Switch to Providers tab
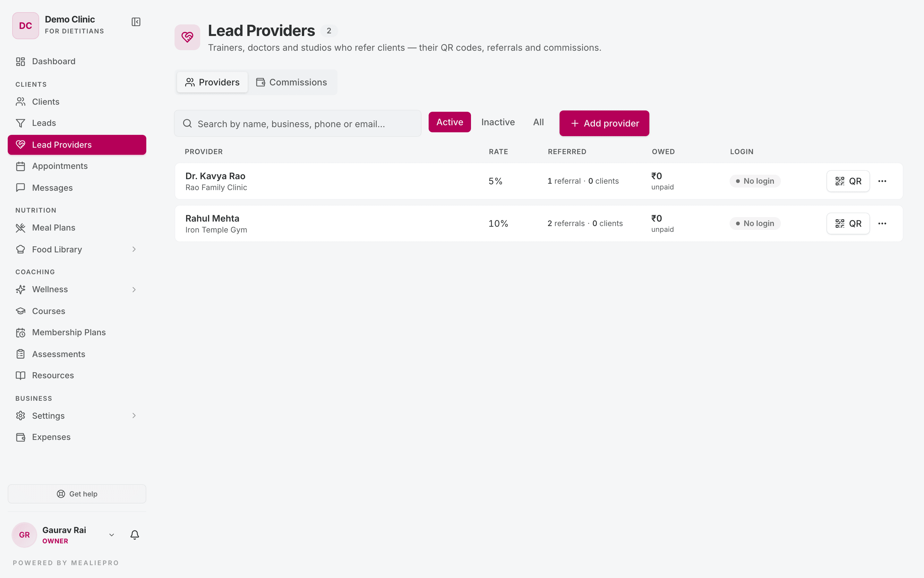Screen dimensions: 924x578 (x=212, y=82)
